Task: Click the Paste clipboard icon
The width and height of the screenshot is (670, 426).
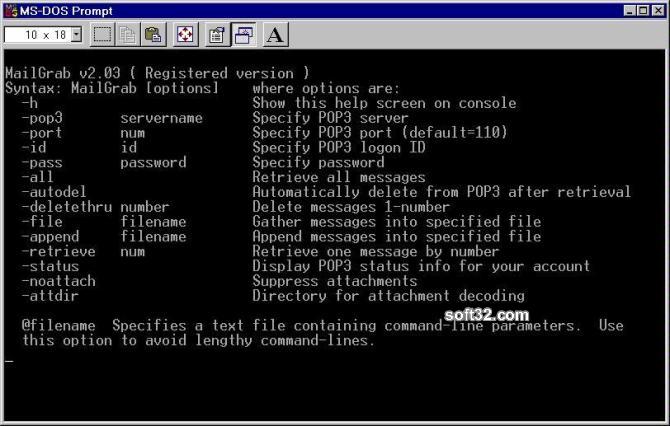Action: [153, 35]
